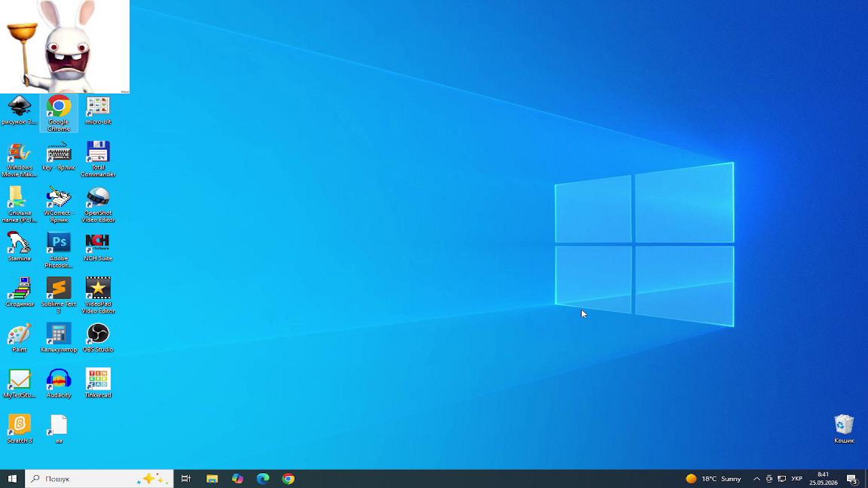This screenshot has height=488, width=868.
Task: Select the Sublime Text 3 icon
Action: (59, 296)
